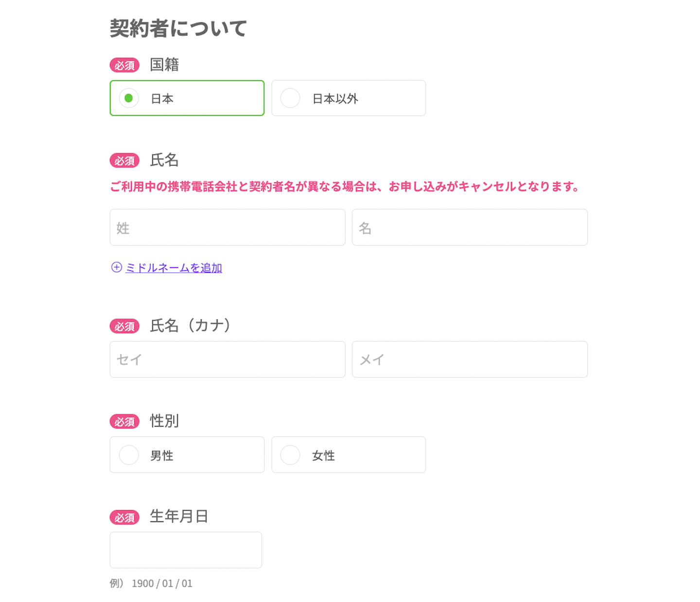Viewport: 700px width, 602px height.
Task: Click inside the 姓 surname field
Action: click(x=227, y=227)
